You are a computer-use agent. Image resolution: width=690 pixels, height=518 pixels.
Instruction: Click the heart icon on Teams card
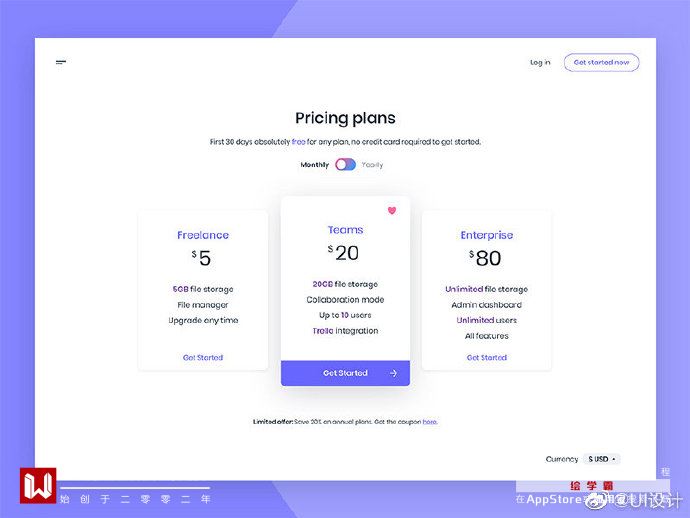pyautogui.click(x=392, y=210)
